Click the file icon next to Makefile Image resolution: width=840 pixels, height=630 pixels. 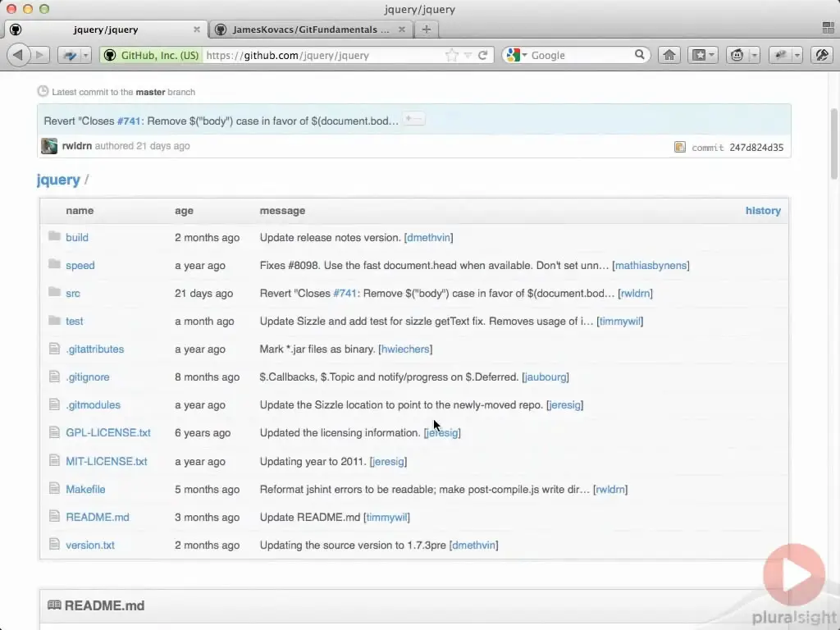54,489
